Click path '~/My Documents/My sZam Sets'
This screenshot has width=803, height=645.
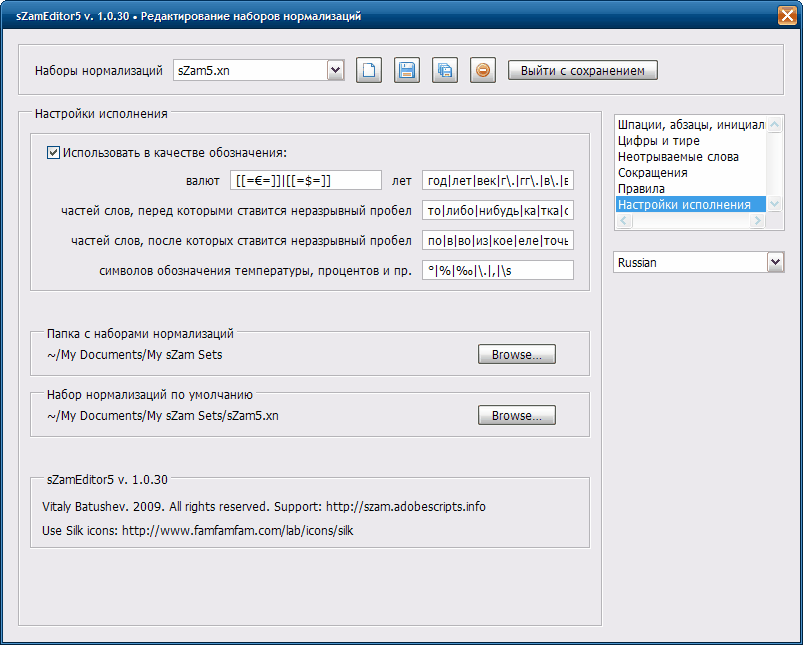pos(135,355)
